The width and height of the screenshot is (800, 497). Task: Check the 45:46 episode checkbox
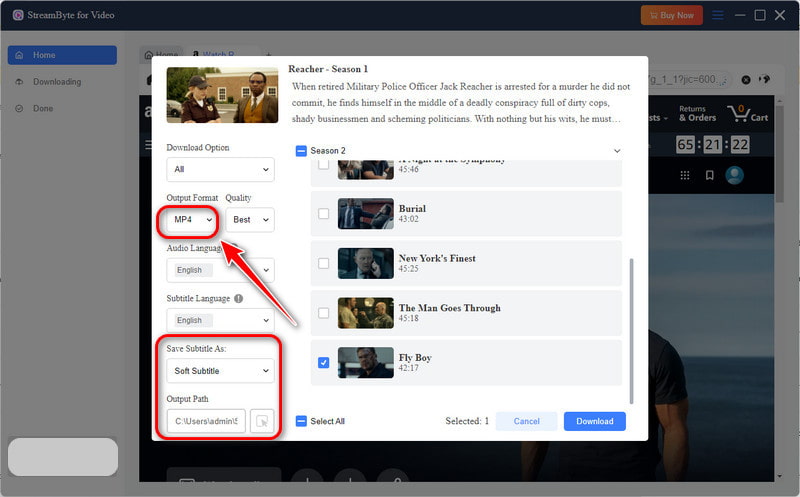pyautogui.click(x=323, y=165)
